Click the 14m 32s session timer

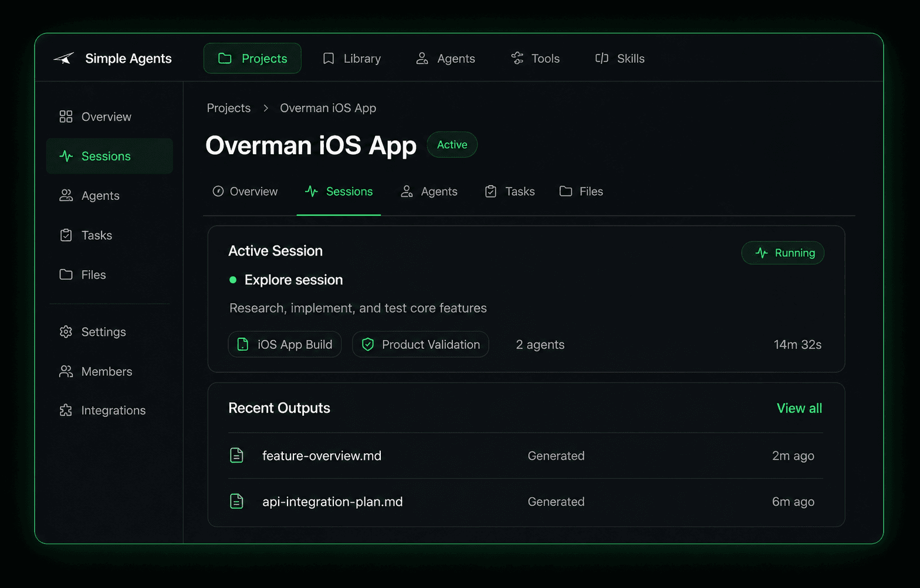tap(797, 345)
